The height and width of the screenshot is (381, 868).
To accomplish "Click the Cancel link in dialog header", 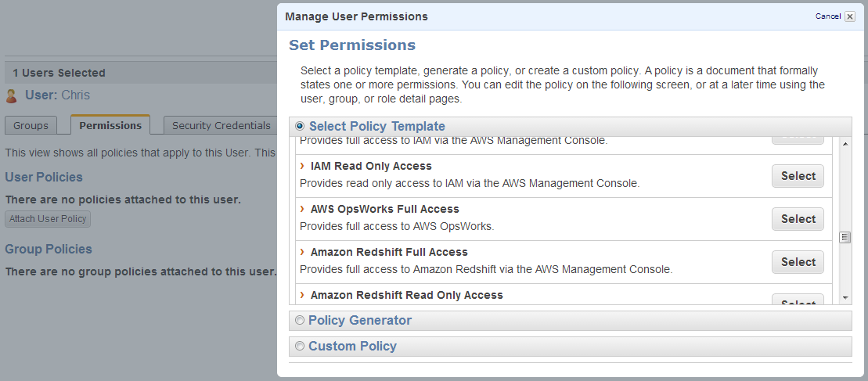I will click(827, 16).
